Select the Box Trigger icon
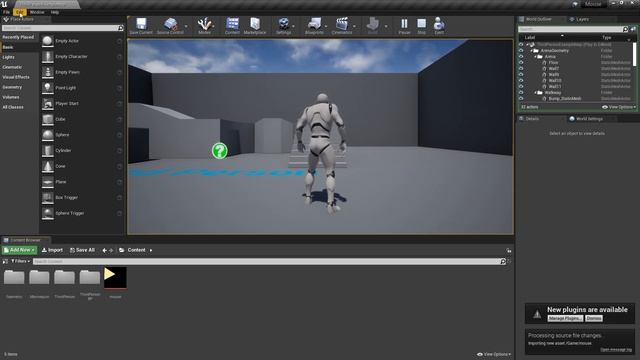The image size is (640, 360). (x=48, y=198)
